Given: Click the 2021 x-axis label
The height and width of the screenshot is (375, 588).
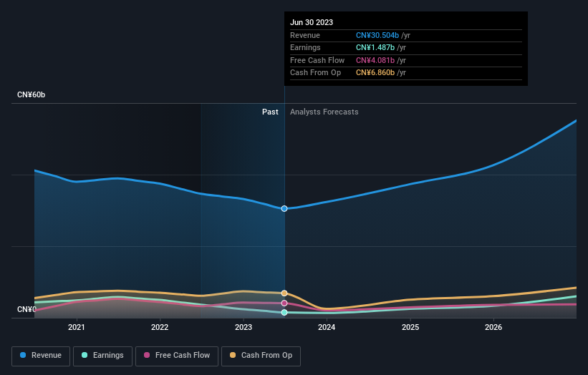Looking at the screenshot, I should (x=77, y=327).
